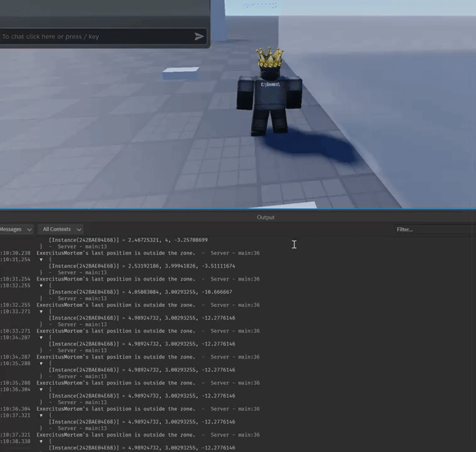Image resolution: width=476 pixels, height=452 pixels.
Task: Select the line with value 2.53192186, 3.99941826
Action: [x=142, y=266]
